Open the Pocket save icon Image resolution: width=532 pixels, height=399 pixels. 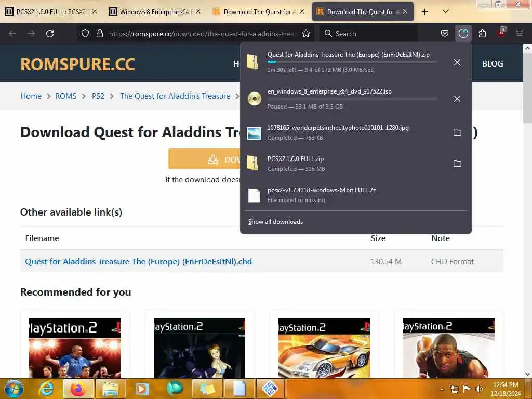(x=445, y=34)
